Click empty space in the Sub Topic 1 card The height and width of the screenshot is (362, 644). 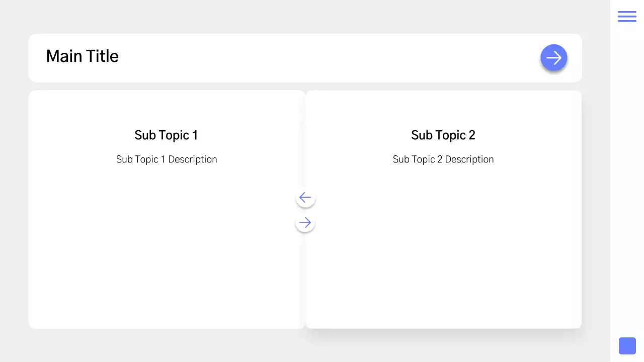coord(166,251)
